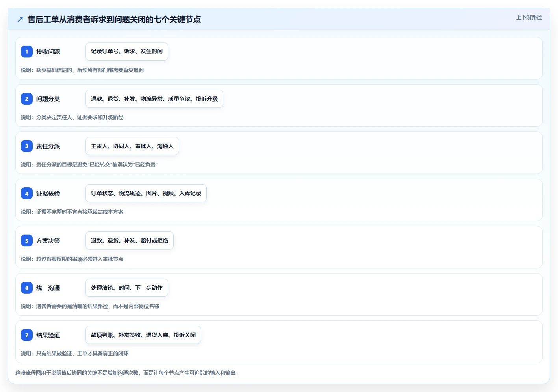Click the 处理结论、时间、下一步动作 box
This screenshot has height=392, width=558.
[x=127, y=288]
